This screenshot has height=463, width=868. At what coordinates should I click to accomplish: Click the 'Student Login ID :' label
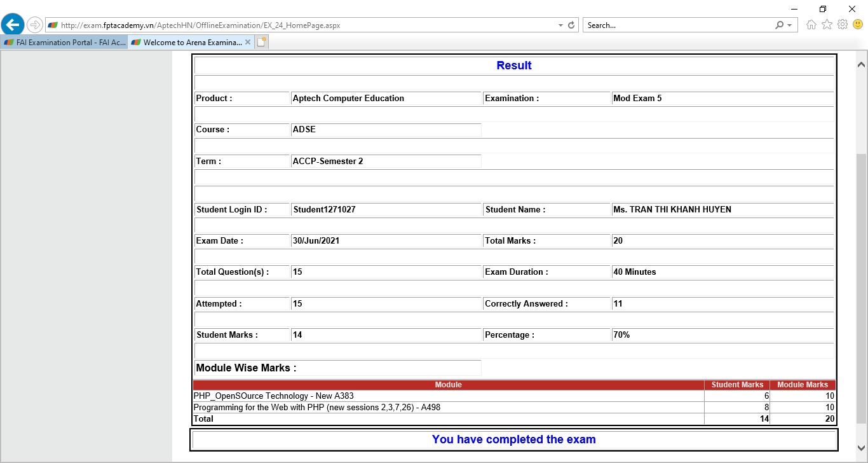(x=232, y=210)
